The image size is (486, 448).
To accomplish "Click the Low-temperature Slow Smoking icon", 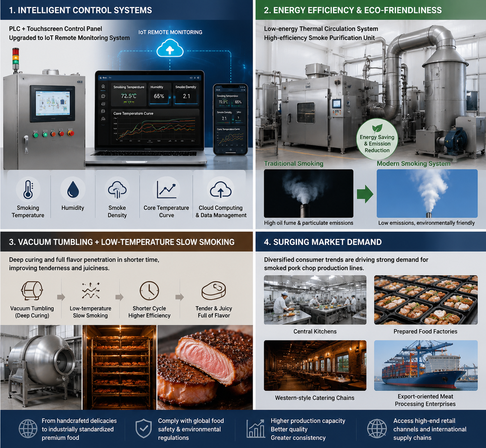I will coord(90,291).
